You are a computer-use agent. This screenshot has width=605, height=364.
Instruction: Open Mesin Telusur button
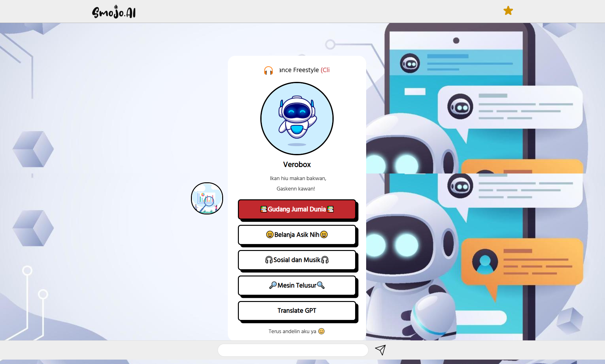(297, 285)
